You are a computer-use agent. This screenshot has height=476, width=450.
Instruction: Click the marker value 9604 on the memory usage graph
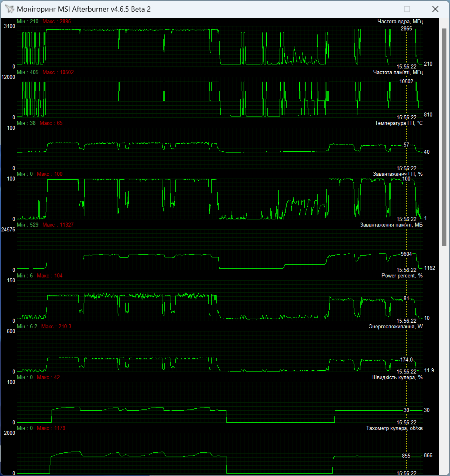click(406, 254)
